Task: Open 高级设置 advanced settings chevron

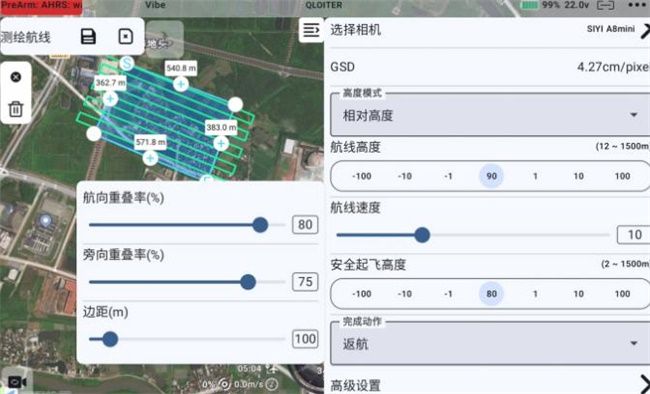Action: click(x=644, y=384)
